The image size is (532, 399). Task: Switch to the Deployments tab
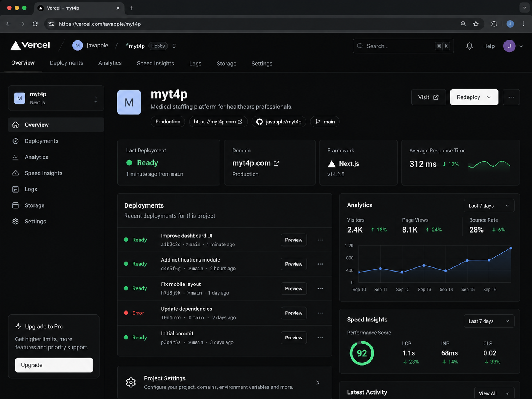tap(66, 63)
